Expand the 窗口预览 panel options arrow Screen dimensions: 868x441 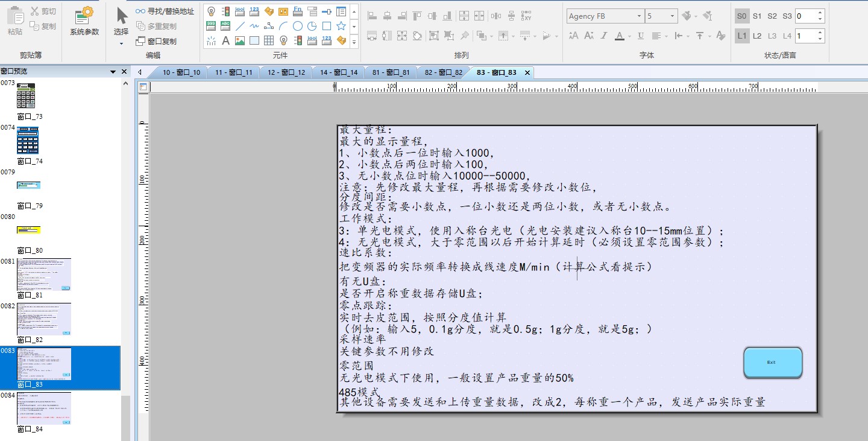click(113, 72)
